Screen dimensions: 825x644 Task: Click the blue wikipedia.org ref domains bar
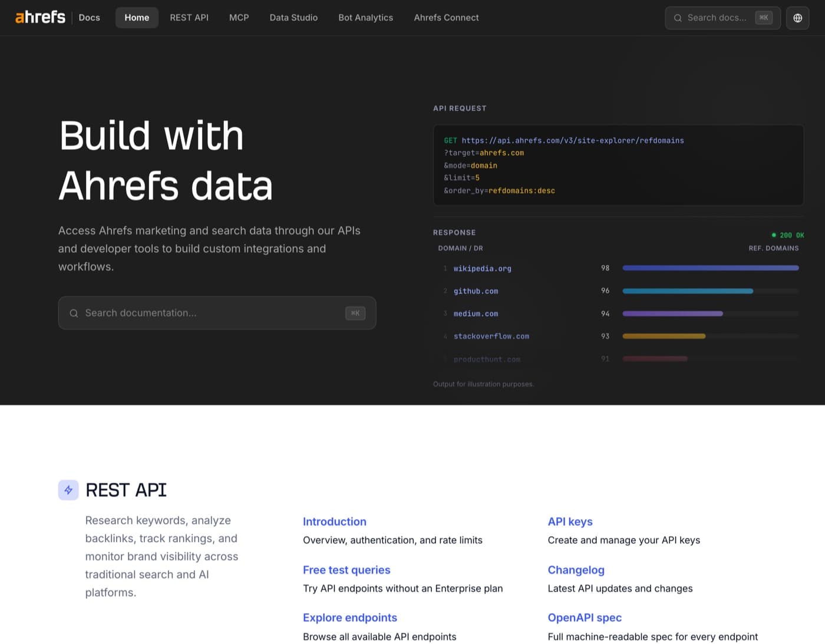711,268
